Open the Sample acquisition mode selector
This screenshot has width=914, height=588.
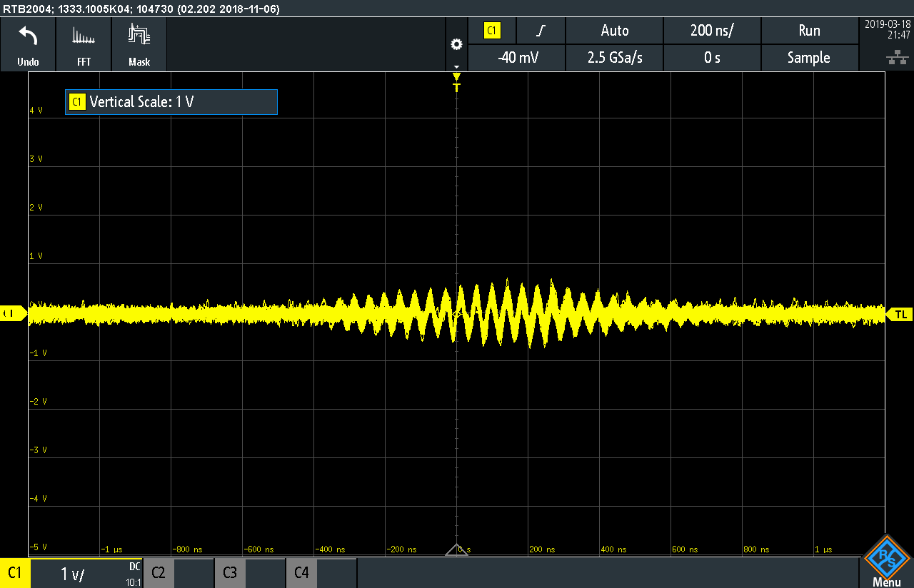click(x=808, y=58)
